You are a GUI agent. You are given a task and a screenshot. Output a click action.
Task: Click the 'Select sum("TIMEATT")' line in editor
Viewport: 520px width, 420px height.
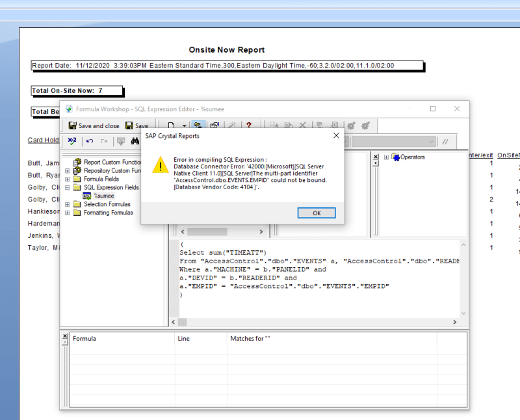[223, 253]
